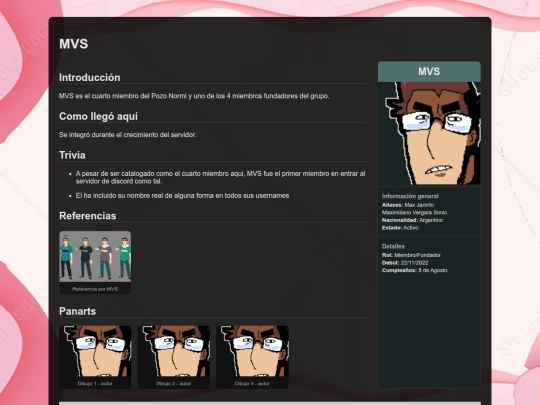Click the MVS page title
Viewport: 540px width, 405px height.
74,44
